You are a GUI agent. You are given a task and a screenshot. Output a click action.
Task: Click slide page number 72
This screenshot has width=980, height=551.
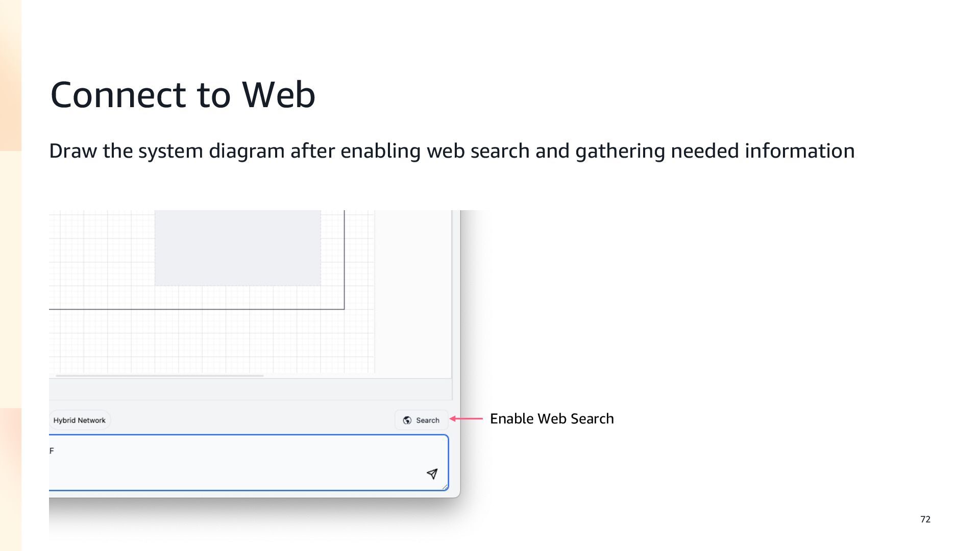point(925,519)
